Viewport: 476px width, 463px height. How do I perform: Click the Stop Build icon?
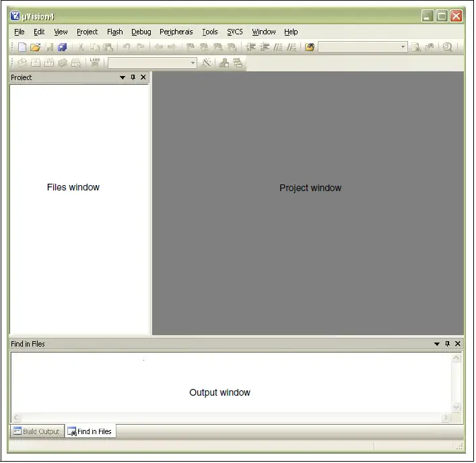[x=76, y=63]
